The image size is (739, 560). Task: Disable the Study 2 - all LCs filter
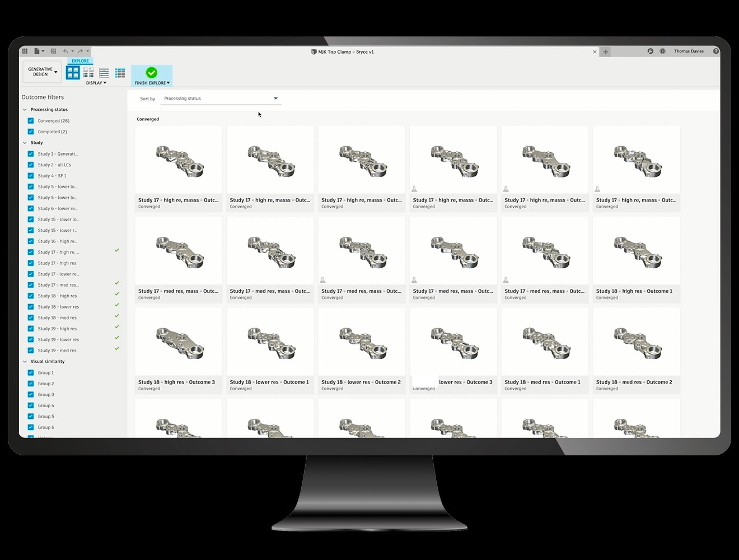30,165
